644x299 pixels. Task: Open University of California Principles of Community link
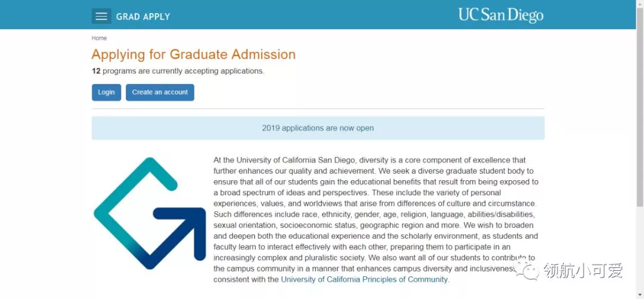point(364,280)
